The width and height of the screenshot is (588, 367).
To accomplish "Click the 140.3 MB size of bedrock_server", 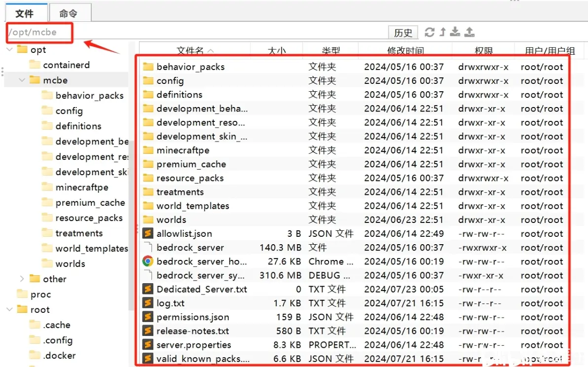I will pyautogui.click(x=281, y=248).
